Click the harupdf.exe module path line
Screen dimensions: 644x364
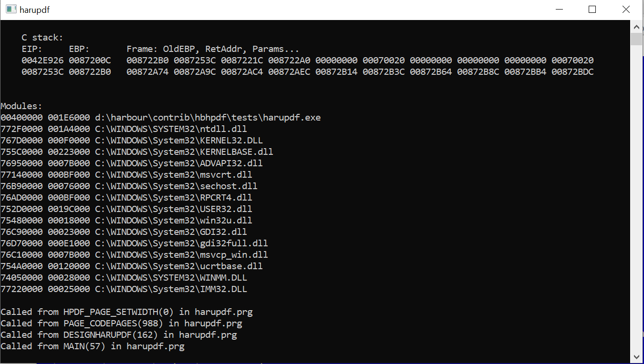[x=160, y=118]
